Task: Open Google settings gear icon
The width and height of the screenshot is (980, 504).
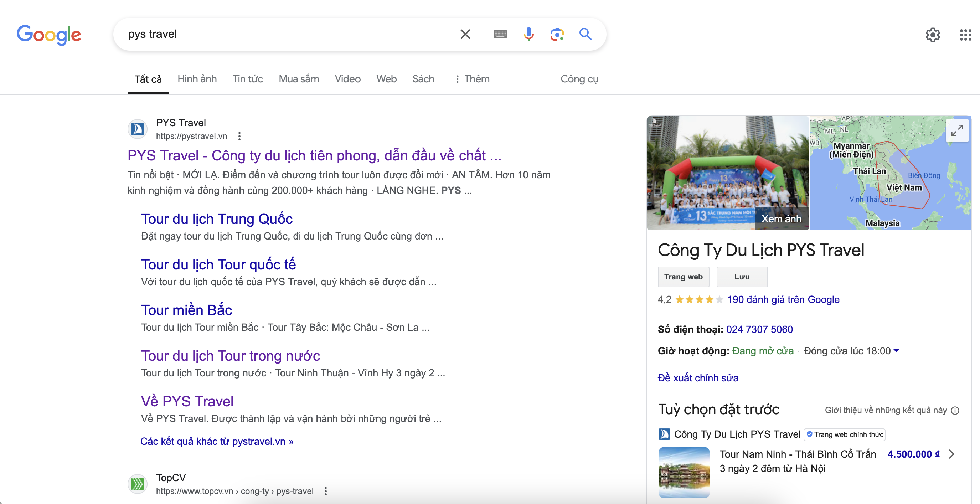Action: 933,35
